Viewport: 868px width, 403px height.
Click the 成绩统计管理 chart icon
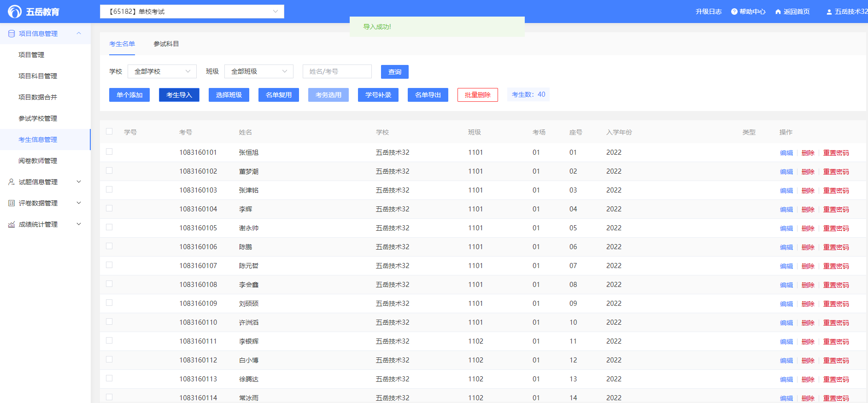(12, 224)
